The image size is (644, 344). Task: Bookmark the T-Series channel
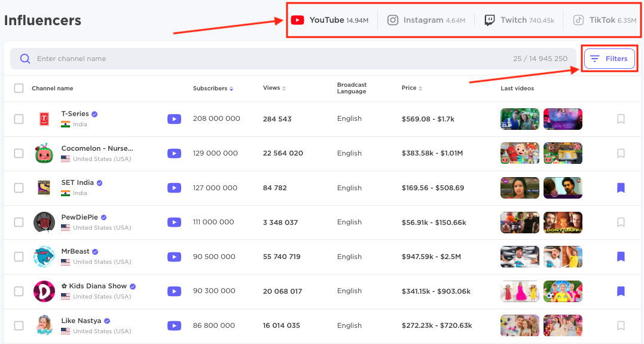(621, 119)
